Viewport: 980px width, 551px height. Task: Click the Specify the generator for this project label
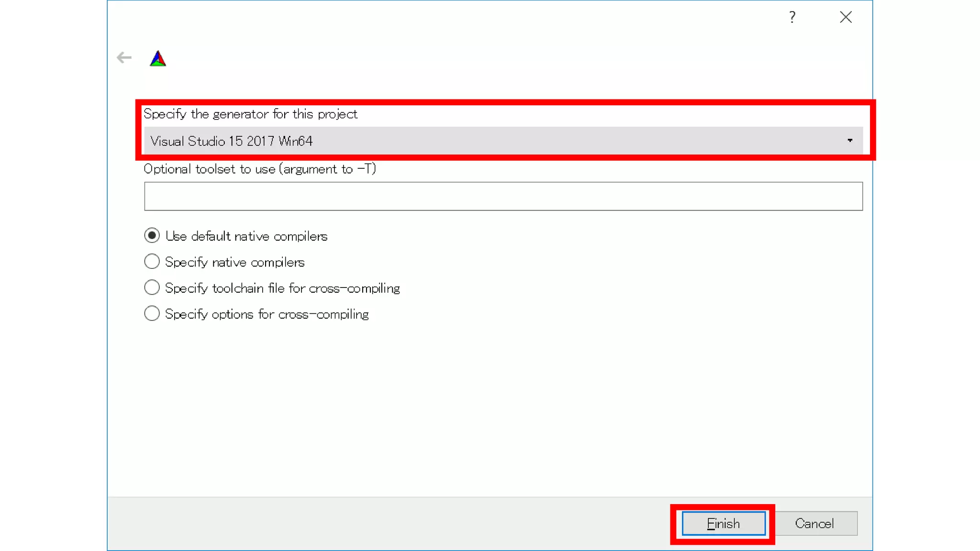[x=250, y=114]
